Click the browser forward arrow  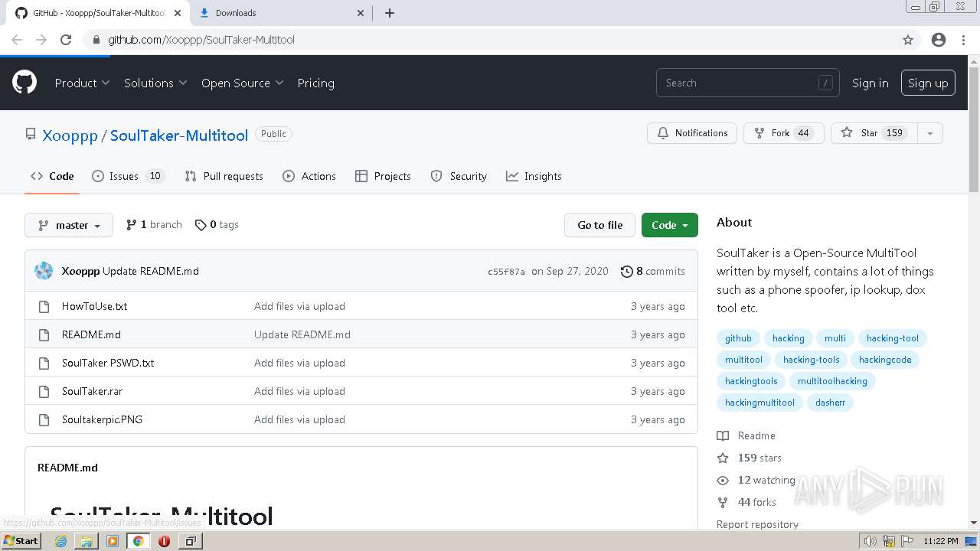[41, 40]
